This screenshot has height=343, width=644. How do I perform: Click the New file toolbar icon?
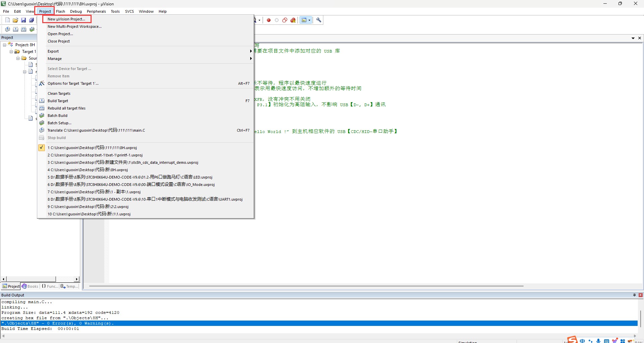(7, 20)
